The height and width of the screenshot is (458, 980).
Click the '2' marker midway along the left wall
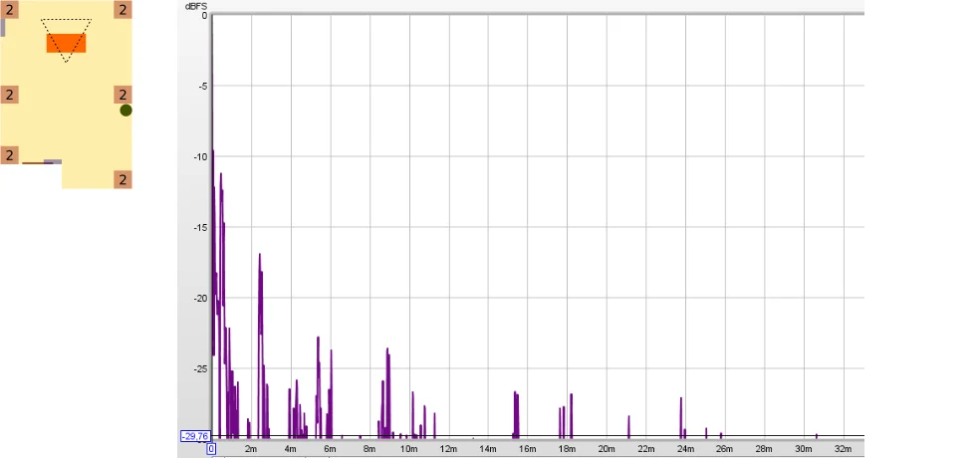pyautogui.click(x=9, y=95)
